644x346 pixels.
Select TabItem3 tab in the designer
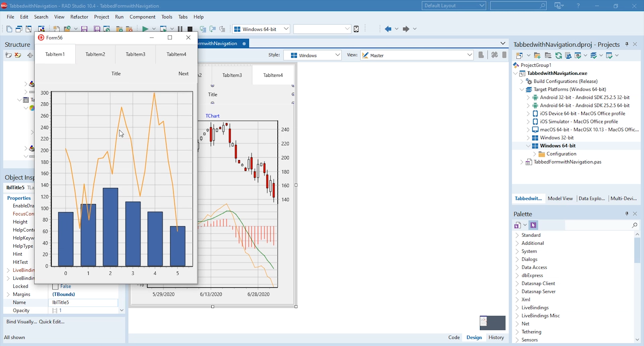click(x=232, y=75)
